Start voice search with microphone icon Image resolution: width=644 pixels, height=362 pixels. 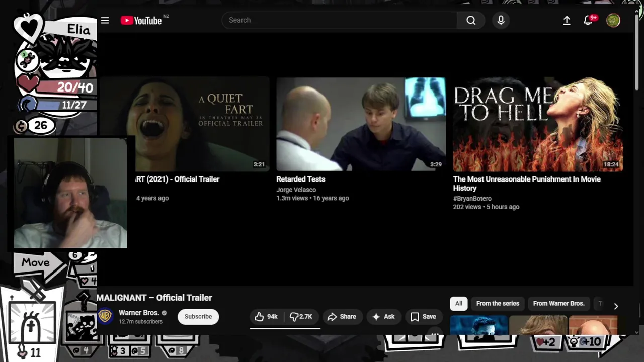click(x=501, y=20)
